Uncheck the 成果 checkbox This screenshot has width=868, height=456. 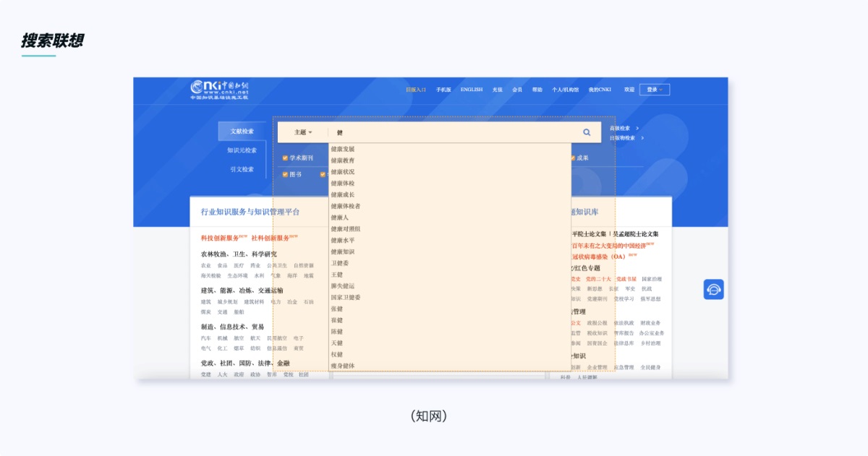click(x=572, y=158)
